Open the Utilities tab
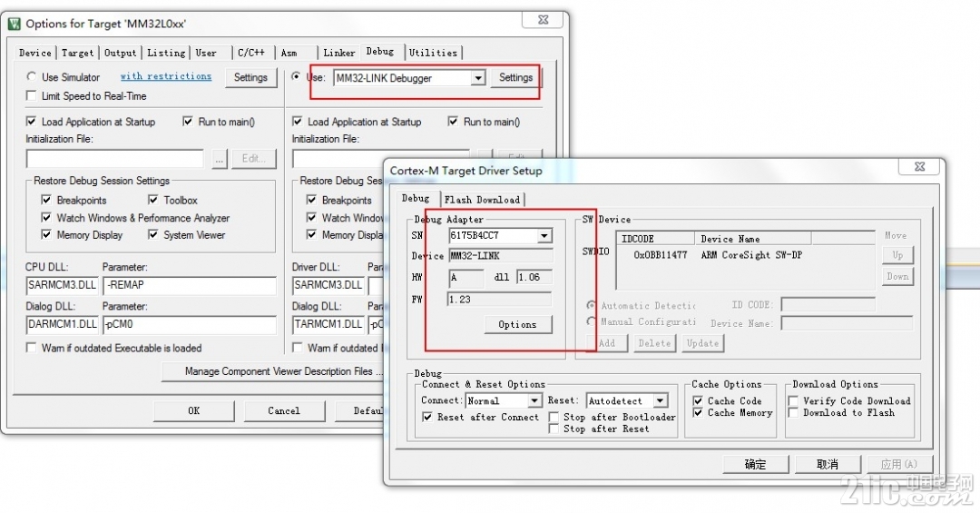Image resolution: width=980 pixels, height=513 pixels. click(x=433, y=54)
